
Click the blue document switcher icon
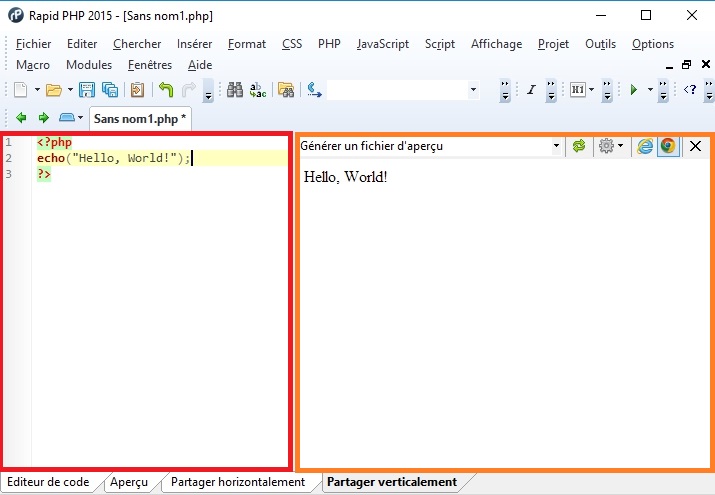[x=67, y=118]
